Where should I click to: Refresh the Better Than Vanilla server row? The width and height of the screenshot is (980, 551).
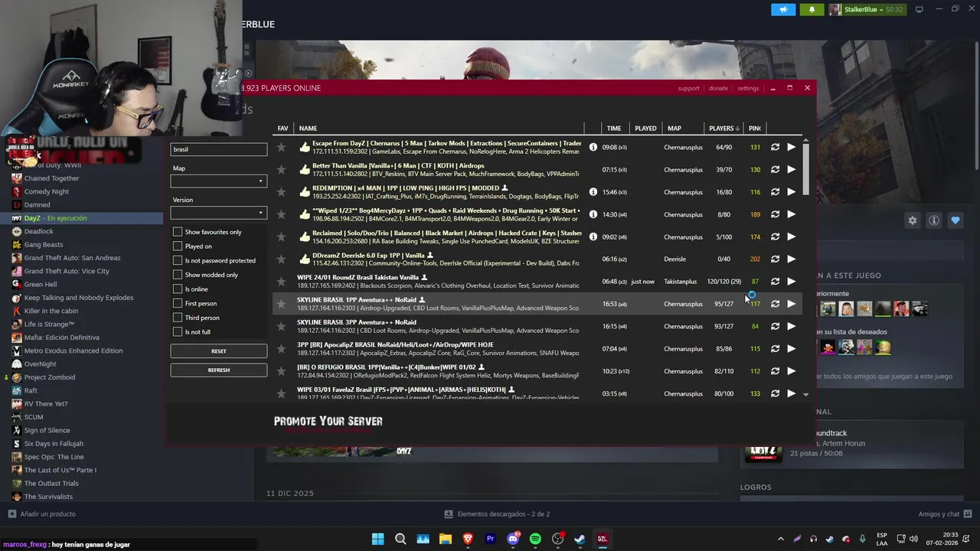pyautogui.click(x=775, y=169)
